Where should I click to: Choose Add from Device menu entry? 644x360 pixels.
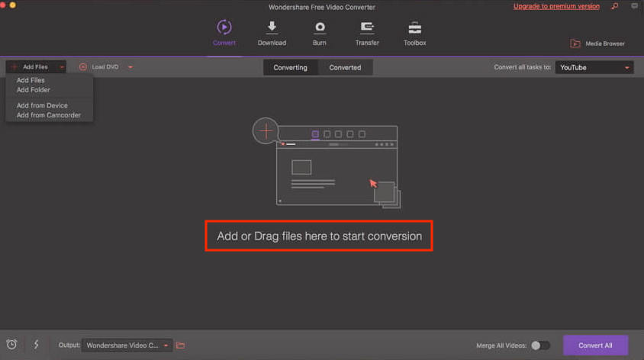pos(42,105)
